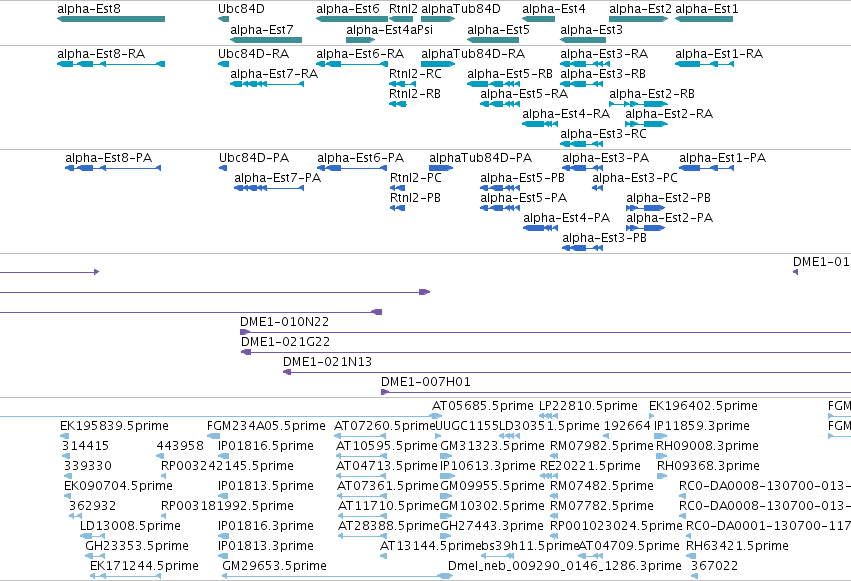
Task: Click the alpha-Est1-RA transcript label
Action: click(x=719, y=54)
